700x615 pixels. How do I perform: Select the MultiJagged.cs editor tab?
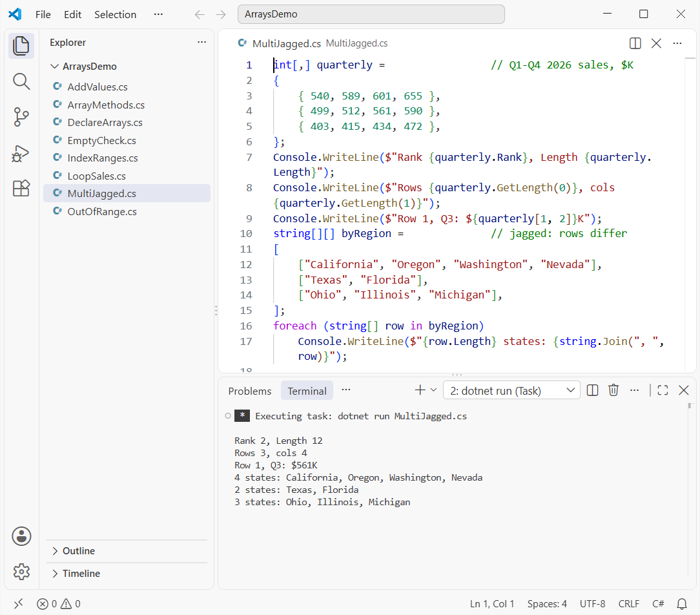click(x=313, y=43)
